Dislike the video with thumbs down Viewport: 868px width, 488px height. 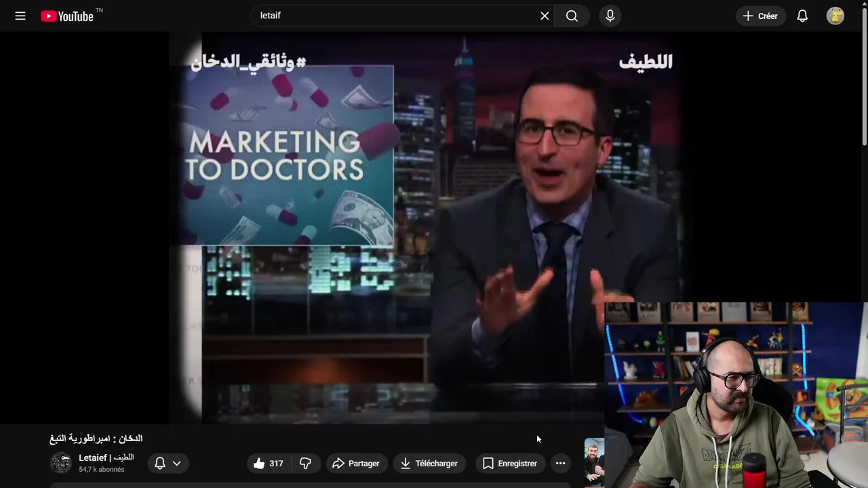coord(306,464)
